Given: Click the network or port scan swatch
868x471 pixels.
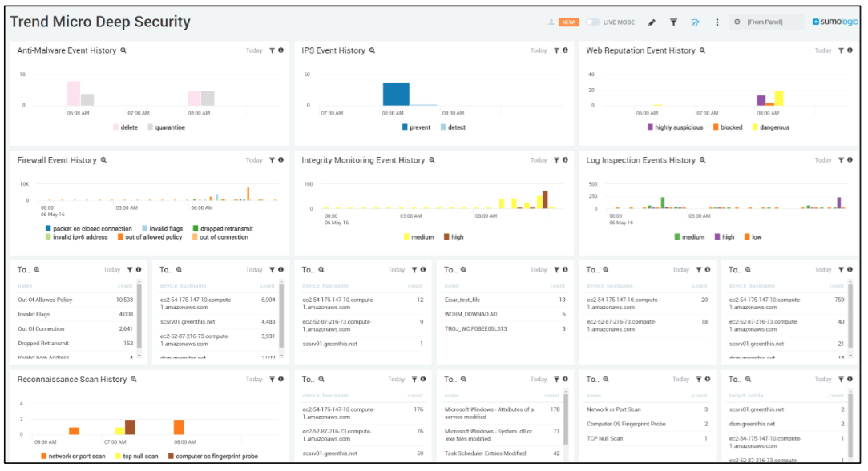Looking at the screenshot, I should pos(44,457).
